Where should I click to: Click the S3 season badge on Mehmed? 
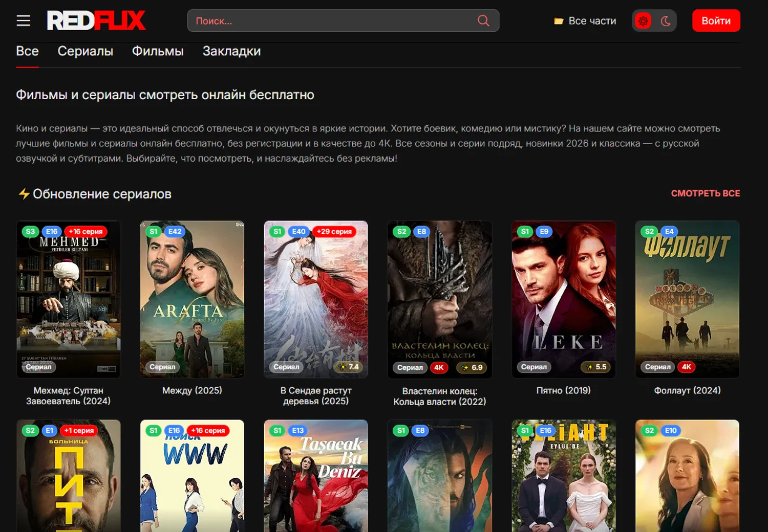coord(30,231)
